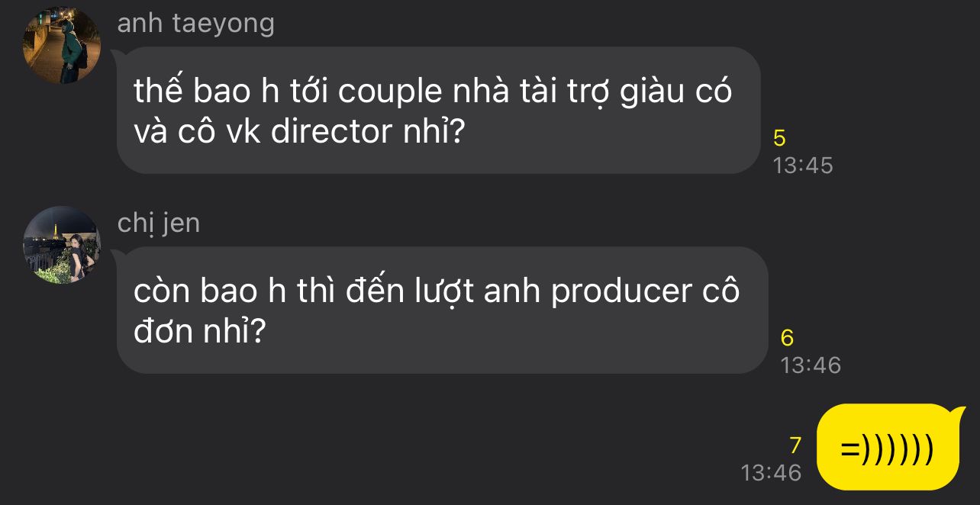Open chị jen's profile picture
This screenshot has width=980, height=505.
pyautogui.click(x=62, y=245)
